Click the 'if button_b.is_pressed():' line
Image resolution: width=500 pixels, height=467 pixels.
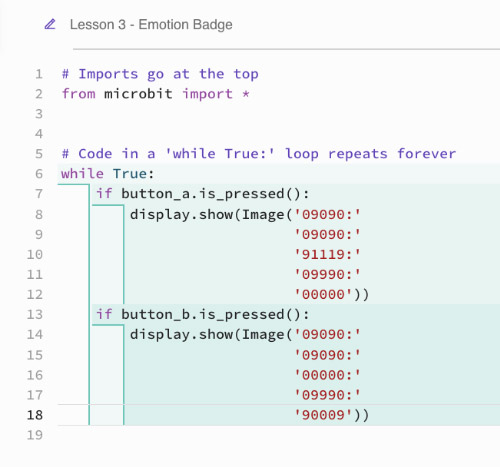203,315
